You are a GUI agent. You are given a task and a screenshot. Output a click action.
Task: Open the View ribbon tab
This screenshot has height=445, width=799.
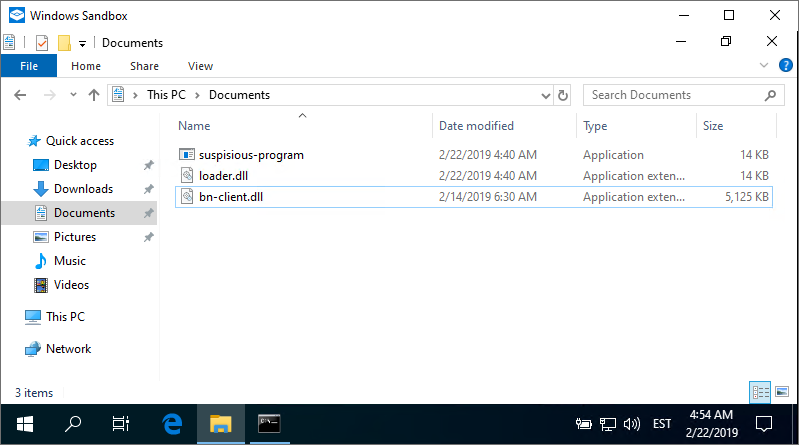(200, 66)
